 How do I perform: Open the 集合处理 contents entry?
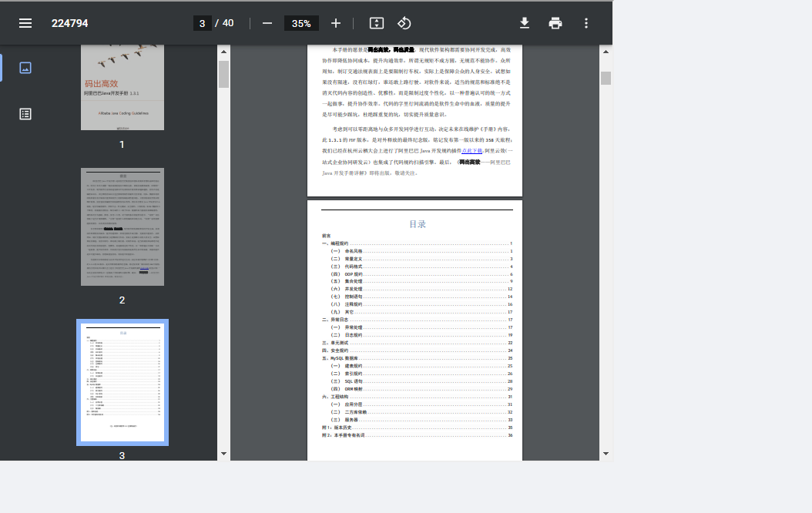pos(421,282)
